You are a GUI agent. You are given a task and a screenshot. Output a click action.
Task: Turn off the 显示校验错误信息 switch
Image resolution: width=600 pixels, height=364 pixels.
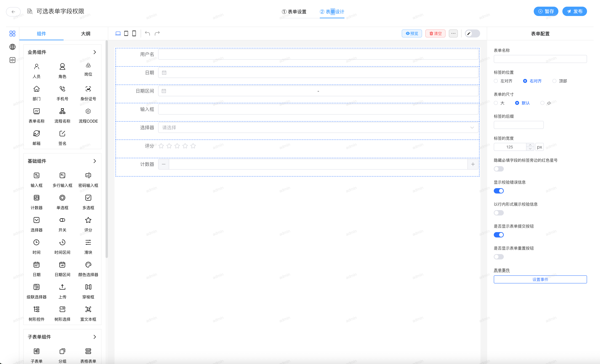[x=498, y=191]
